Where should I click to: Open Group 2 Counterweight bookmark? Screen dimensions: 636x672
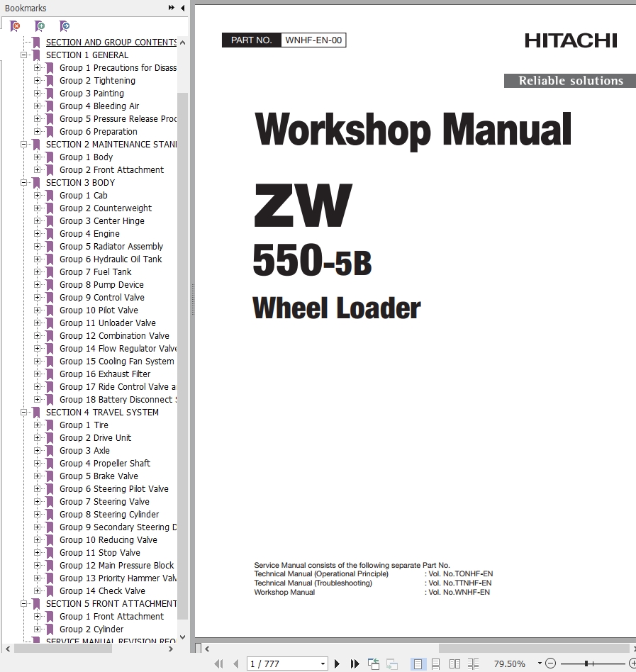pyautogui.click(x=106, y=208)
